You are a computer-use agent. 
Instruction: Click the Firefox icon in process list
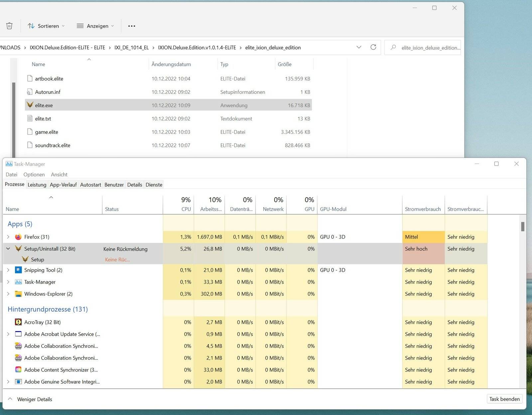(18, 237)
